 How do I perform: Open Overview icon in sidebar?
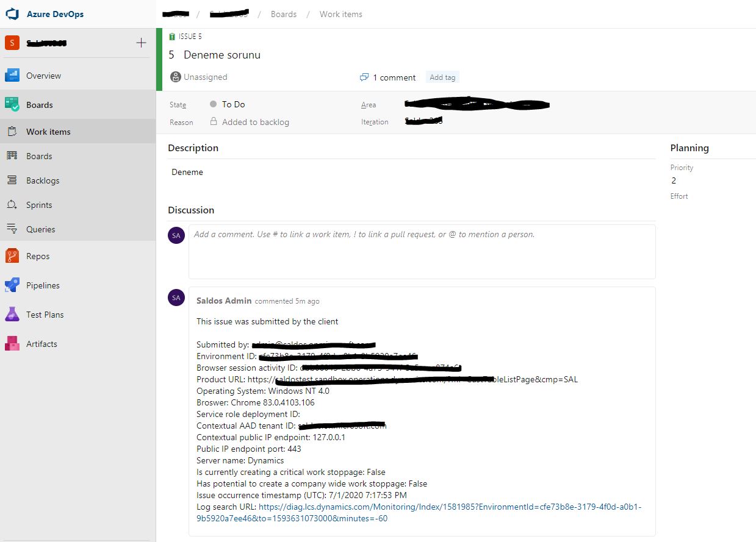coord(12,76)
